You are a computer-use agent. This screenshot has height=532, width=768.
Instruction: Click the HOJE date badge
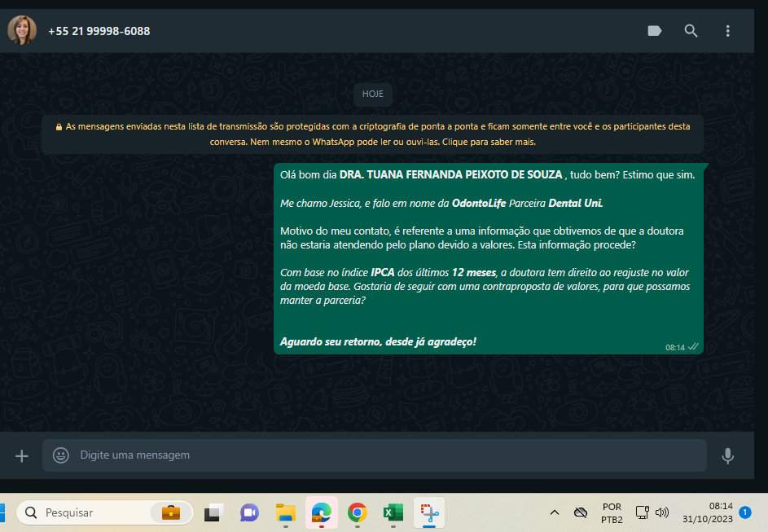click(373, 94)
